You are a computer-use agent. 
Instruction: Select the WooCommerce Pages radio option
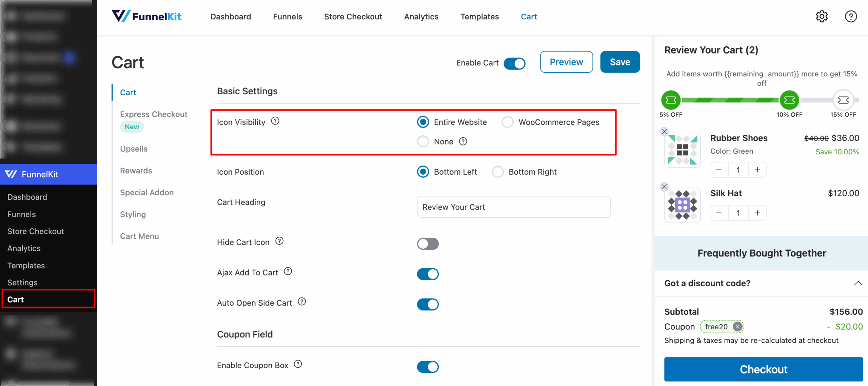(507, 122)
